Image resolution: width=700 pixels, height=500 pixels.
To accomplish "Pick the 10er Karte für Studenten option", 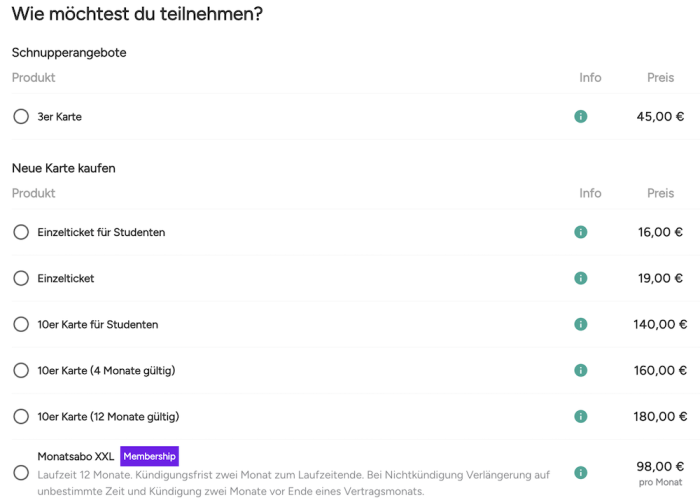I will coord(21,324).
